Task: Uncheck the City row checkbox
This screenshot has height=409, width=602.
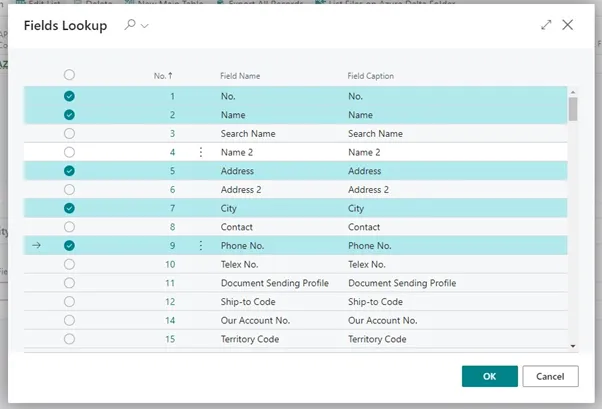Action: point(69,208)
